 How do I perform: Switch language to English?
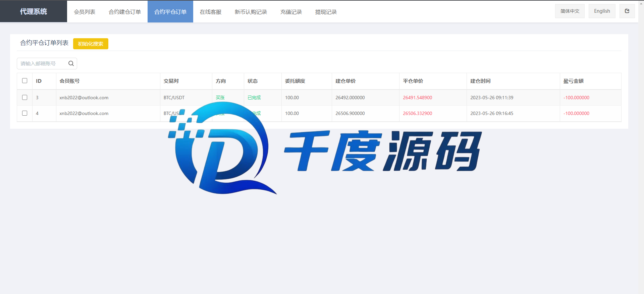[602, 11]
